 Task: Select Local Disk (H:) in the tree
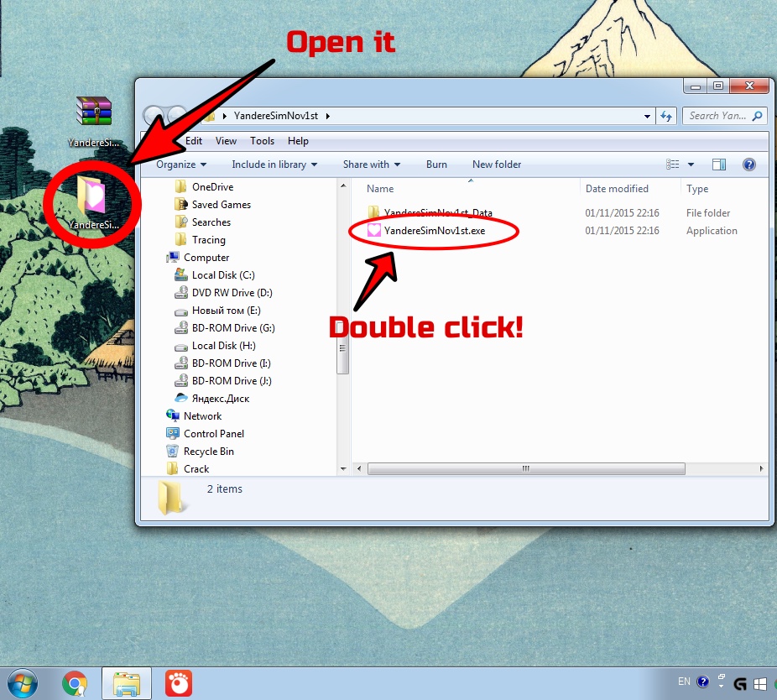click(224, 346)
